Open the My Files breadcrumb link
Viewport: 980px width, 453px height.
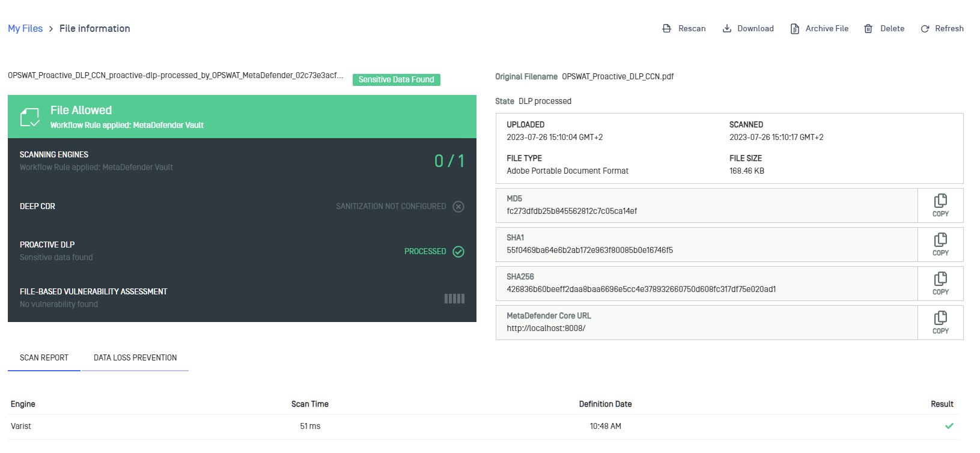[25, 28]
